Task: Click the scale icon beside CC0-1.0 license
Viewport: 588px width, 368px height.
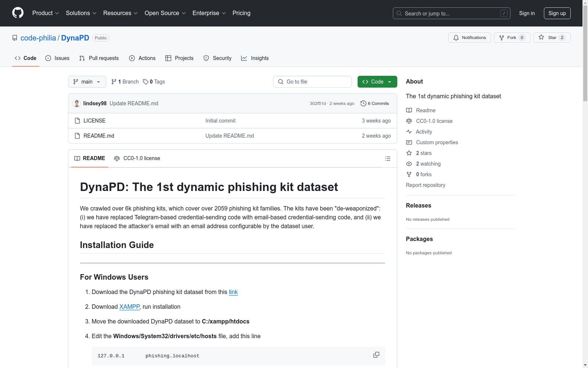Action: 409,121
